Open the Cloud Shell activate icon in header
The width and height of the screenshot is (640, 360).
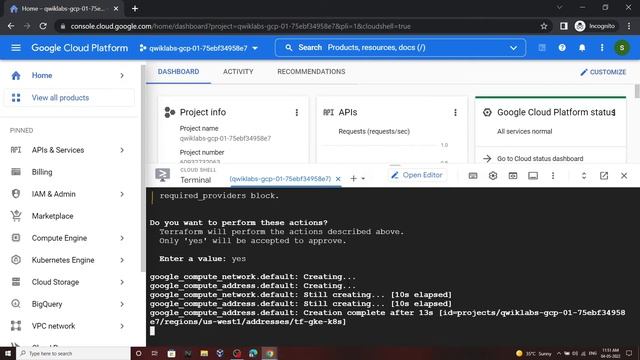coord(542,48)
